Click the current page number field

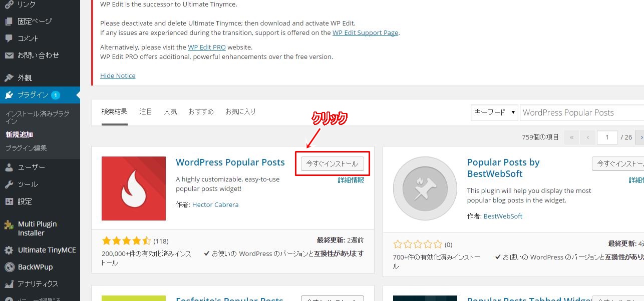pyautogui.click(x=607, y=137)
